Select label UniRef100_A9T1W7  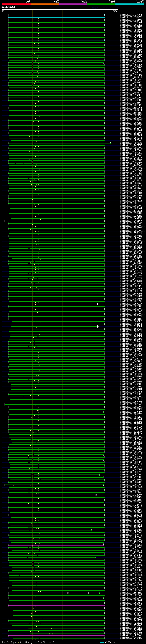131,90
